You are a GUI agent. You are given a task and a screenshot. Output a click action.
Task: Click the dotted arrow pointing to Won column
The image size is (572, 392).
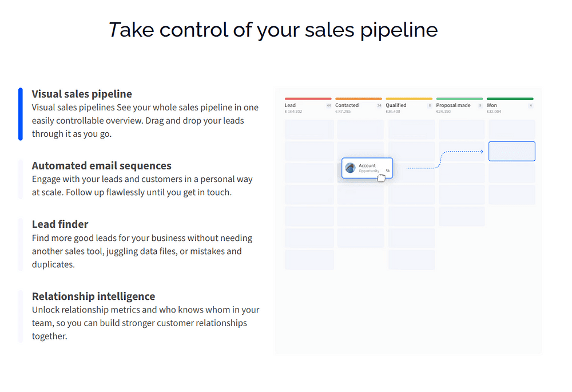tap(444, 160)
